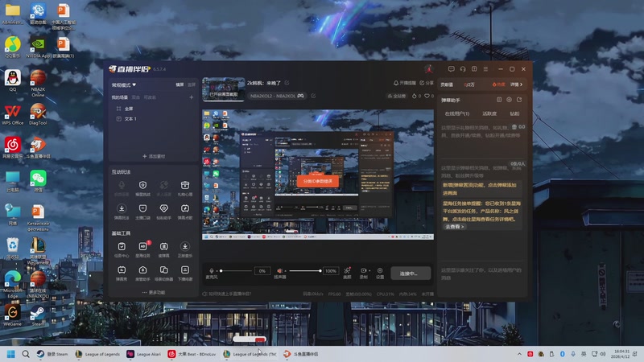The height and width of the screenshot is (362, 644).
Task: Click the 连接中... button
Action: coord(411,274)
